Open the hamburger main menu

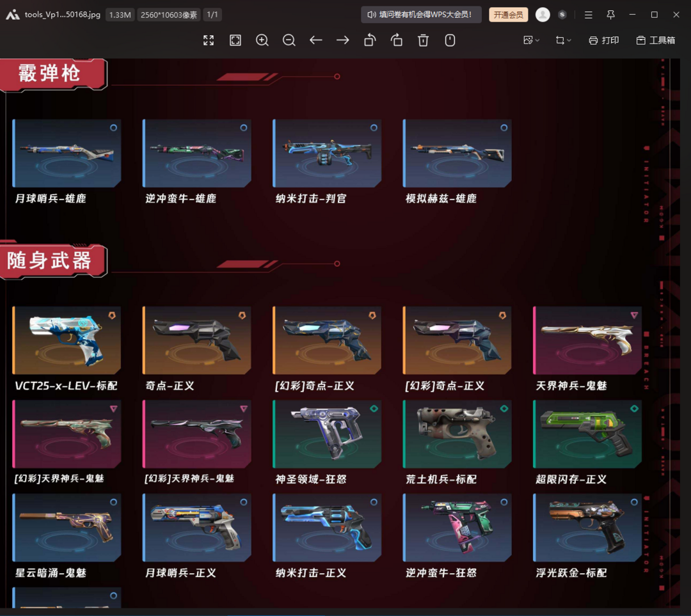pyautogui.click(x=589, y=15)
